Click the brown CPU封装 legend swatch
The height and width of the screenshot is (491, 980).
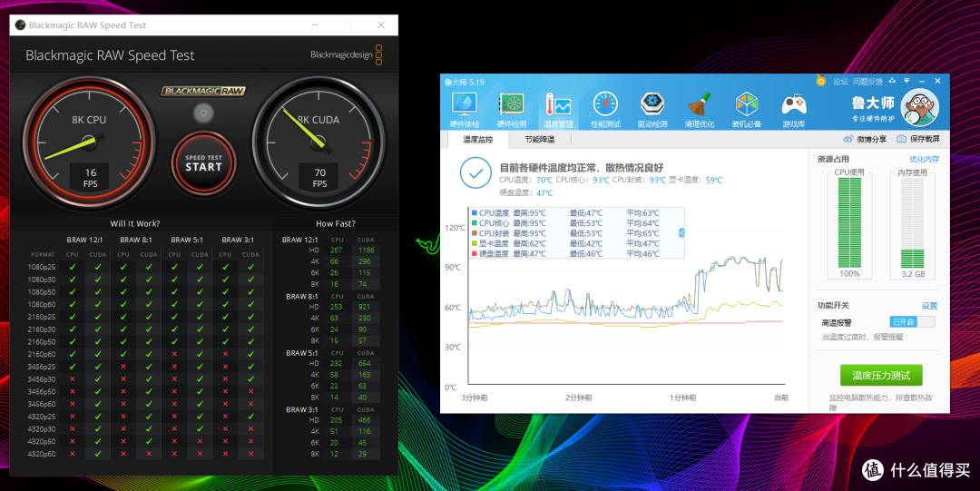[475, 233]
